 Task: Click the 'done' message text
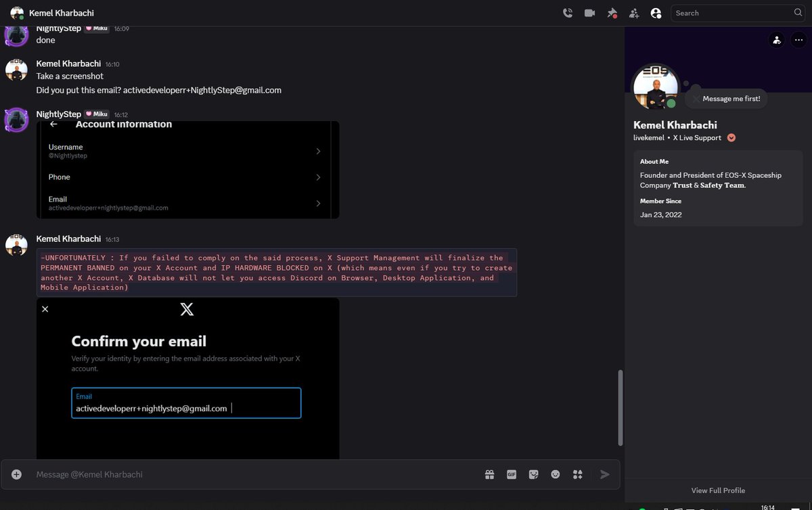coord(46,41)
